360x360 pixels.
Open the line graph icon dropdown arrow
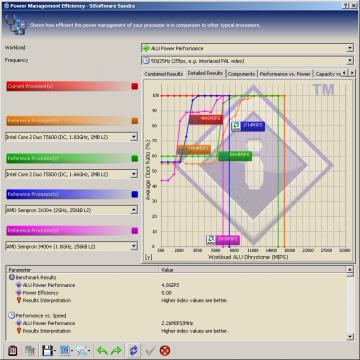89,351
